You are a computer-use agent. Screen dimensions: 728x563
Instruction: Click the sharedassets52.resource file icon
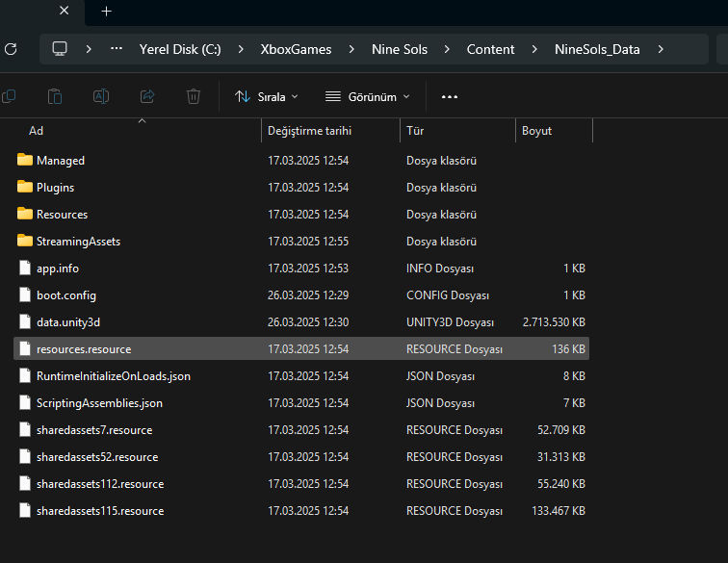pyautogui.click(x=25, y=456)
